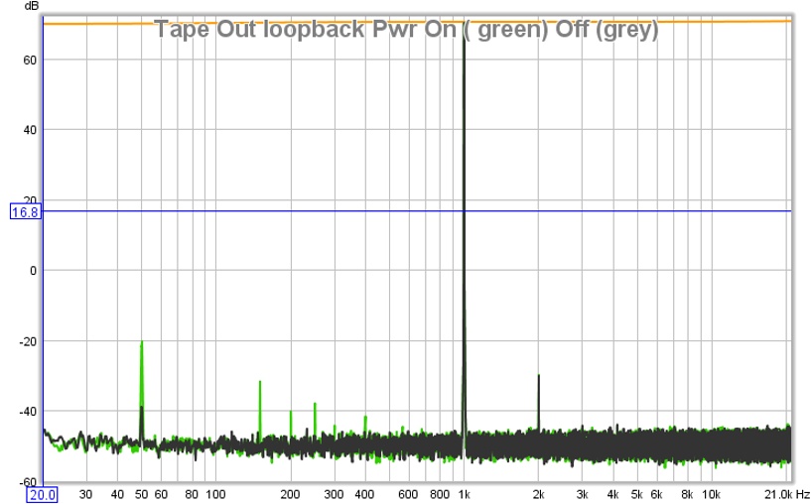
Task: Select the 2k frequency axis label
Action: (539, 495)
